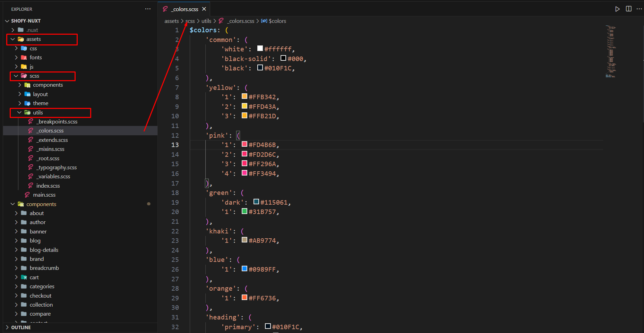Click the Sass icon beside _mixins.scss
644x333 pixels.
click(x=31, y=149)
